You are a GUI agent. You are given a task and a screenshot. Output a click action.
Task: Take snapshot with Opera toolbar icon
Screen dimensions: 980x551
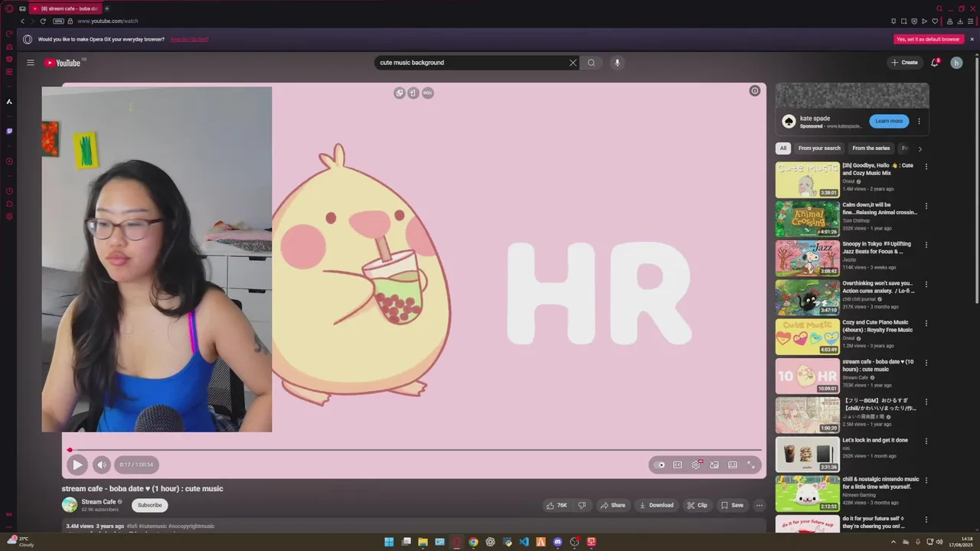tap(903, 21)
